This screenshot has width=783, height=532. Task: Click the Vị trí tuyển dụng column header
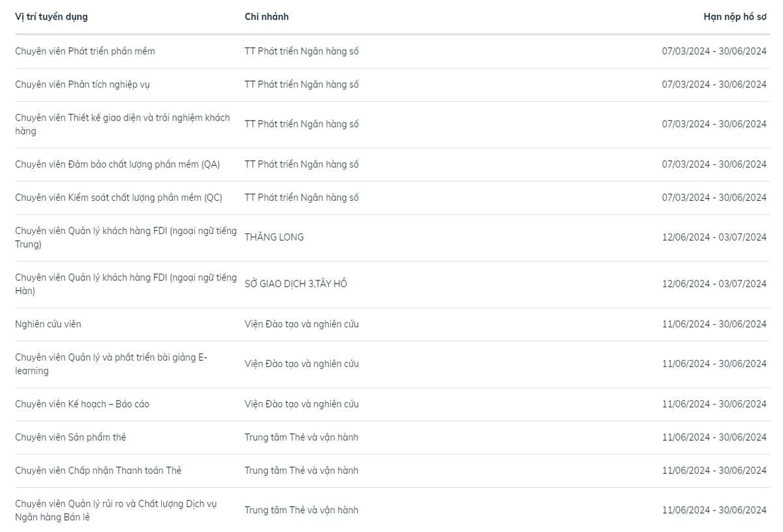click(52, 17)
